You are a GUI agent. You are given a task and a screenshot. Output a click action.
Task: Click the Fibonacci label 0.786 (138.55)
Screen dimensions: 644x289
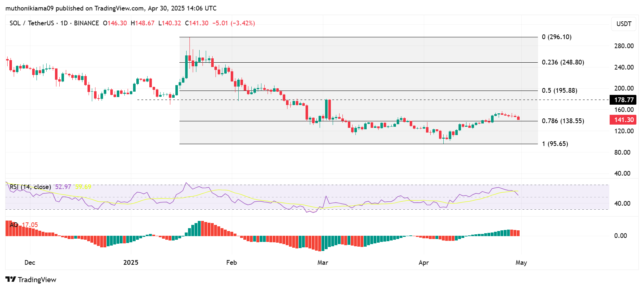tap(563, 121)
